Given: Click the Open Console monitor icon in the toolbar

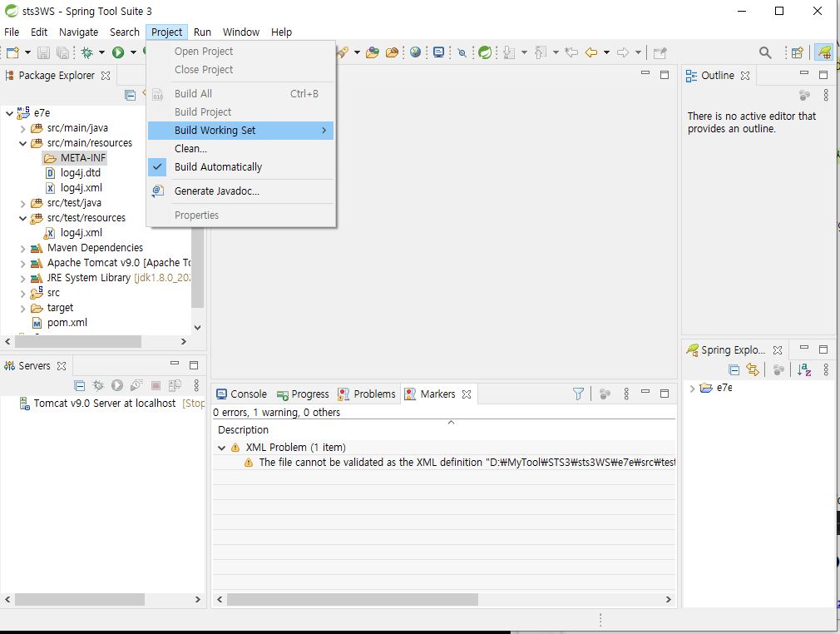Looking at the screenshot, I should (x=439, y=52).
